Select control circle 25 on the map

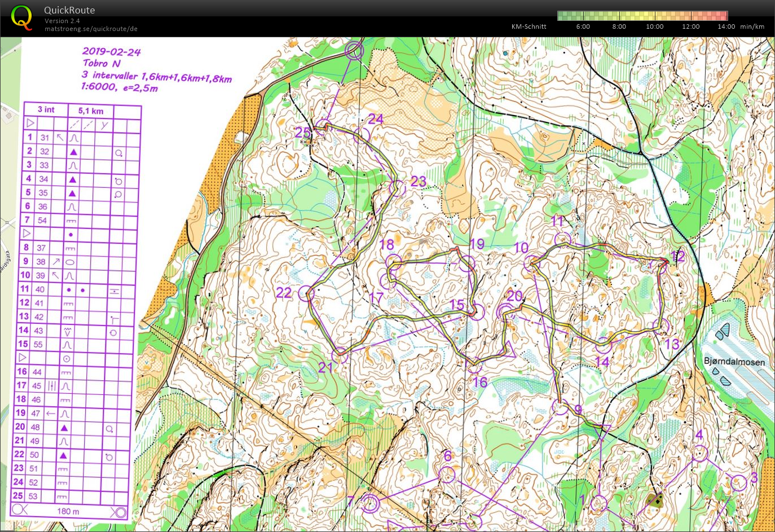(x=322, y=127)
